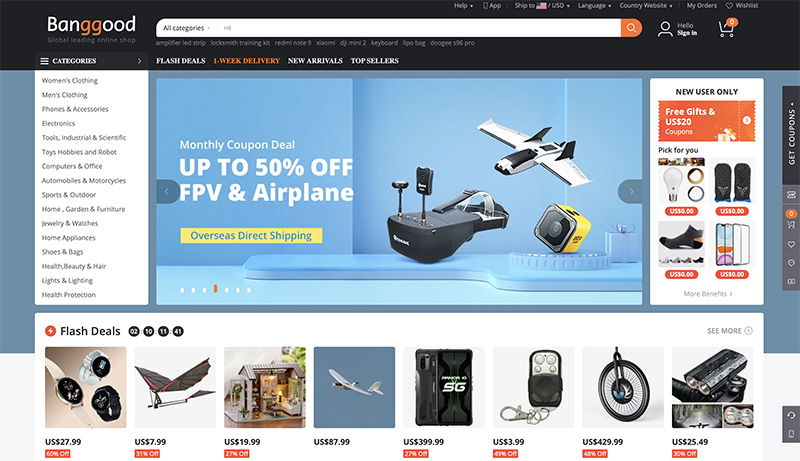
Task: Open the All categories search dropdown
Action: (186, 28)
